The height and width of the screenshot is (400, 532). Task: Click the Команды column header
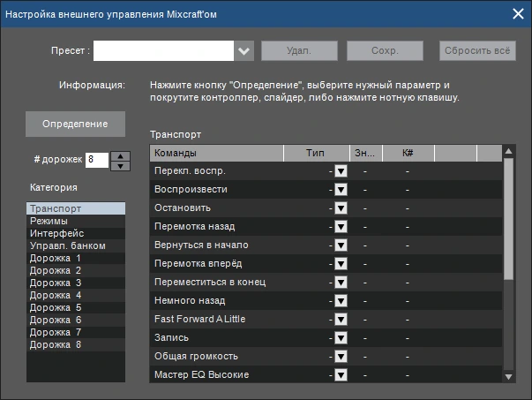[216, 153]
